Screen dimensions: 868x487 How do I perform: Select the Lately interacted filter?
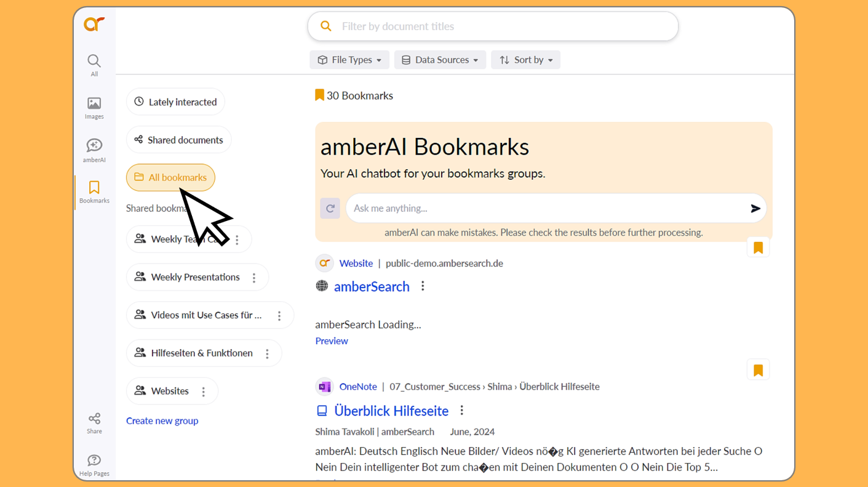click(x=175, y=102)
